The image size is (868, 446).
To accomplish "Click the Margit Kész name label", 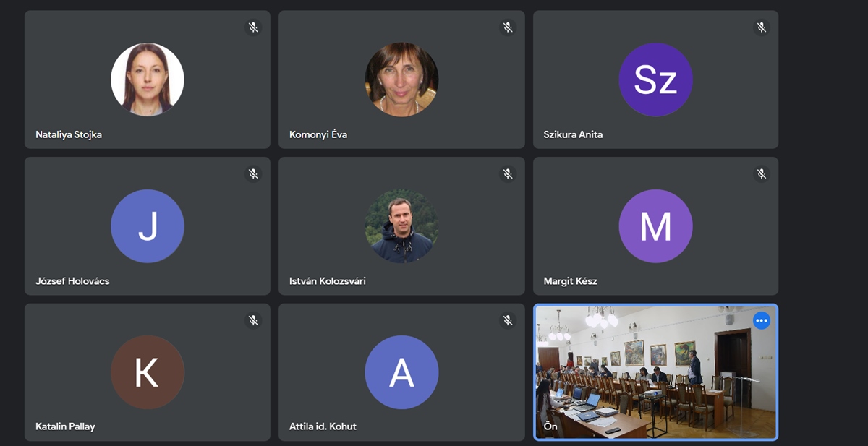I will [570, 281].
